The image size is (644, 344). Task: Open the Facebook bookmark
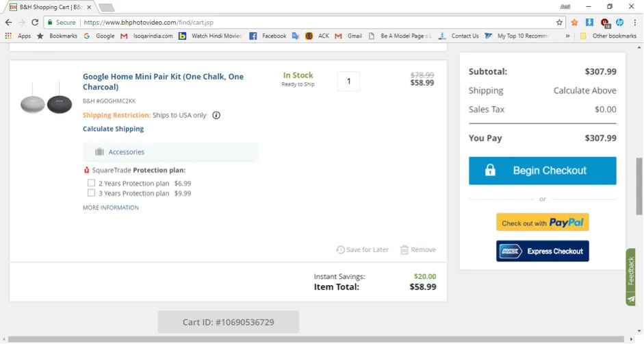(x=268, y=36)
